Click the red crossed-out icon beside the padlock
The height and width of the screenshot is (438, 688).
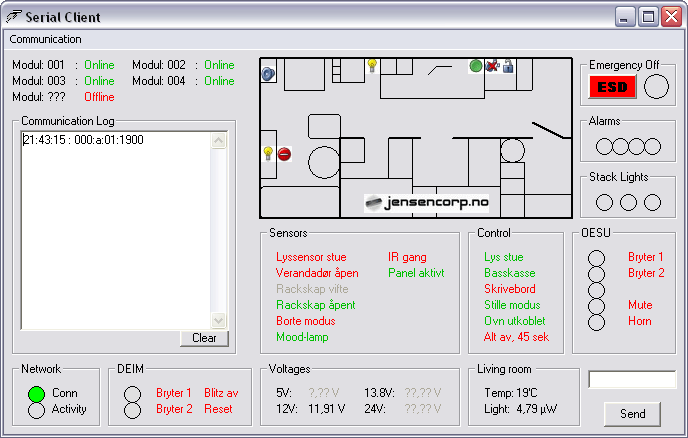[492, 66]
